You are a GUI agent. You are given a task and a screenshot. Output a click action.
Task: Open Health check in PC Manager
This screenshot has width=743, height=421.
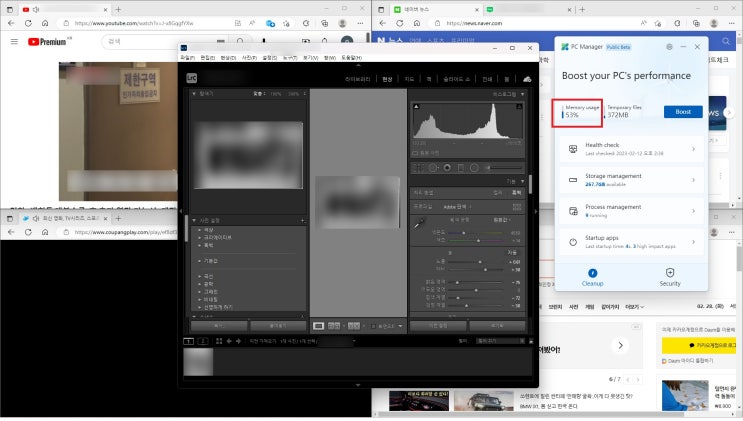pyautogui.click(x=631, y=150)
